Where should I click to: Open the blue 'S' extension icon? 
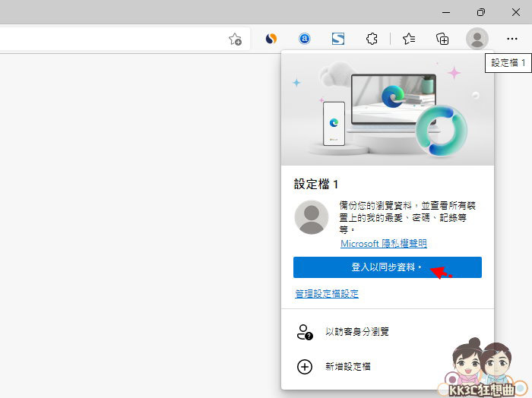pyautogui.click(x=338, y=39)
